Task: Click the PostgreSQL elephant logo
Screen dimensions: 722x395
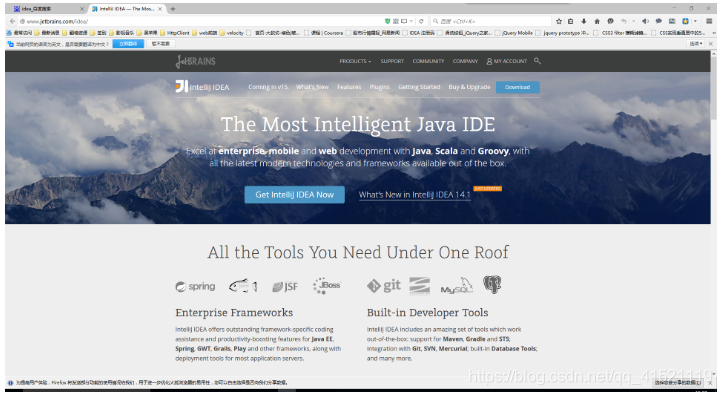Action: (492, 285)
